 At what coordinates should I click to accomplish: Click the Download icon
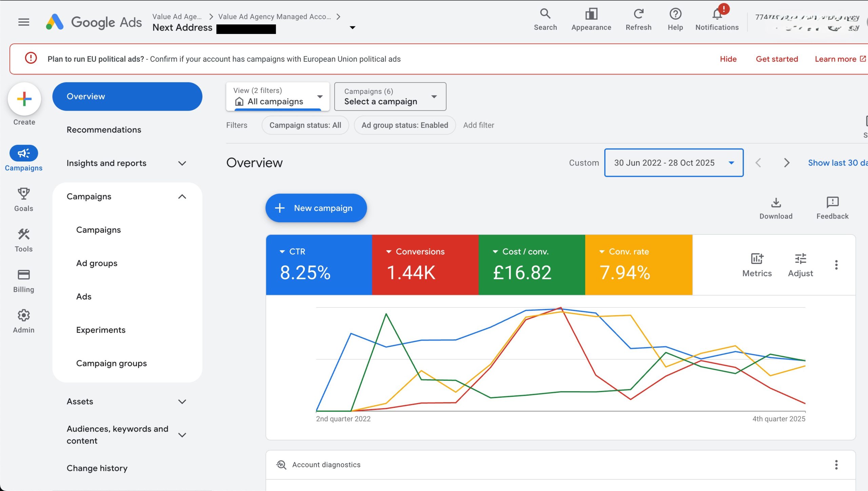(x=776, y=203)
